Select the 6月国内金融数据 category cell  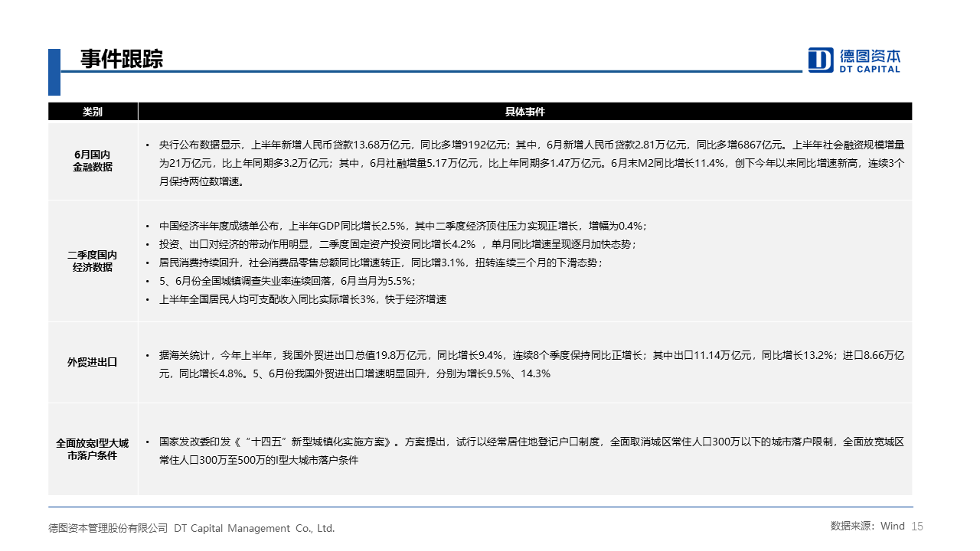[93, 161]
